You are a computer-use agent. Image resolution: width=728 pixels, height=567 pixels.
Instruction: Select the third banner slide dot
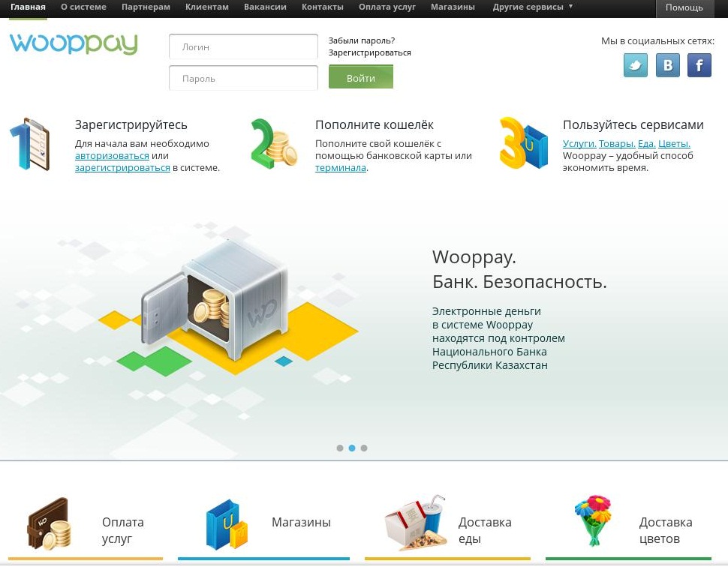[x=364, y=448]
